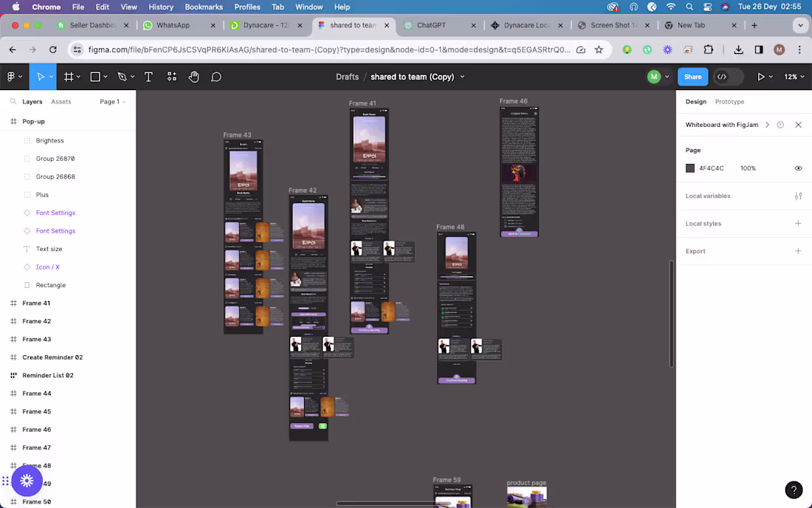Open the History menu in menu bar

pyautogui.click(x=160, y=7)
